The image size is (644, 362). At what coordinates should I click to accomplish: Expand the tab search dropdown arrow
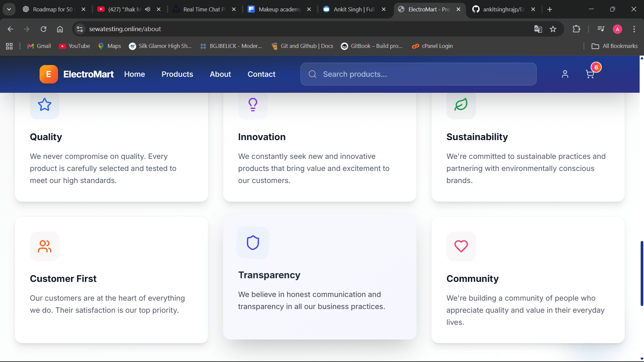pyautogui.click(x=9, y=9)
